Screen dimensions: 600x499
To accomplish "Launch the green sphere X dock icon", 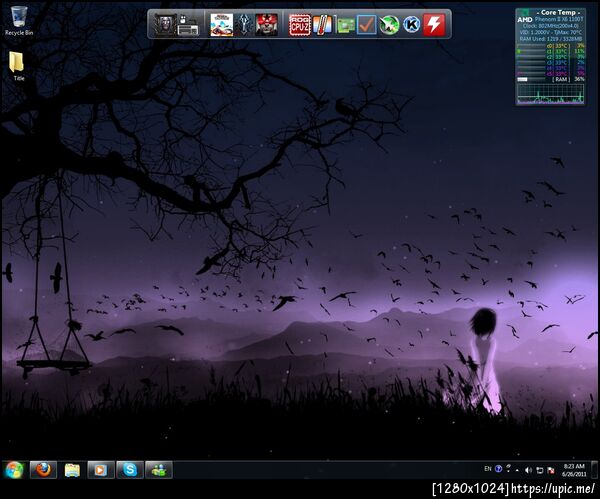I will point(389,25).
